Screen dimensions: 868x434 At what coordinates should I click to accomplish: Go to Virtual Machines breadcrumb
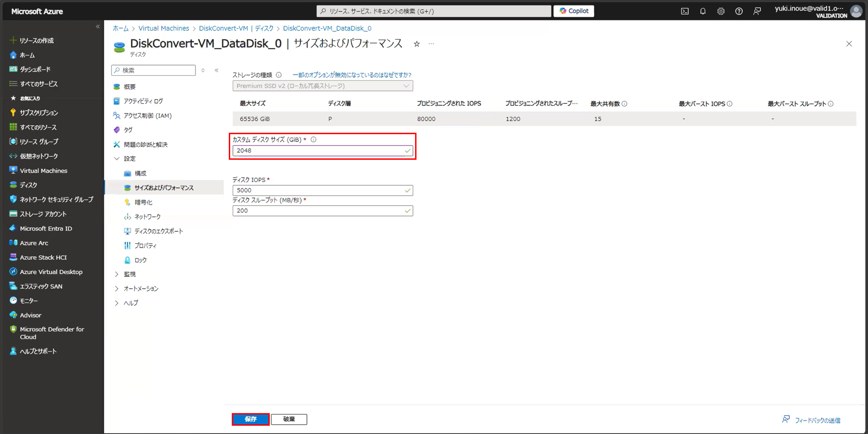[164, 28]
